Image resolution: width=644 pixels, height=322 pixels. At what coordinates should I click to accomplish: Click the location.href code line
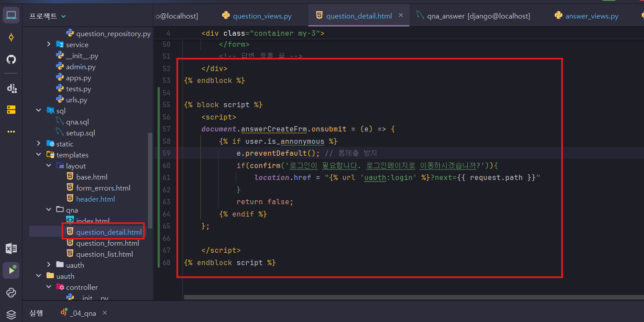tap(397, 177)
